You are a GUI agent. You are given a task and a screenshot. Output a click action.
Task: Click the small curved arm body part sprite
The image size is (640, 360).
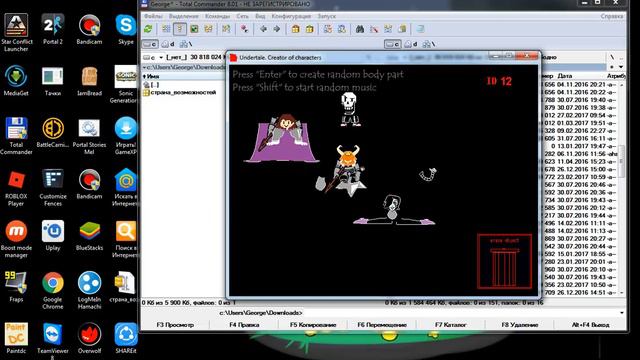point(428,174)
